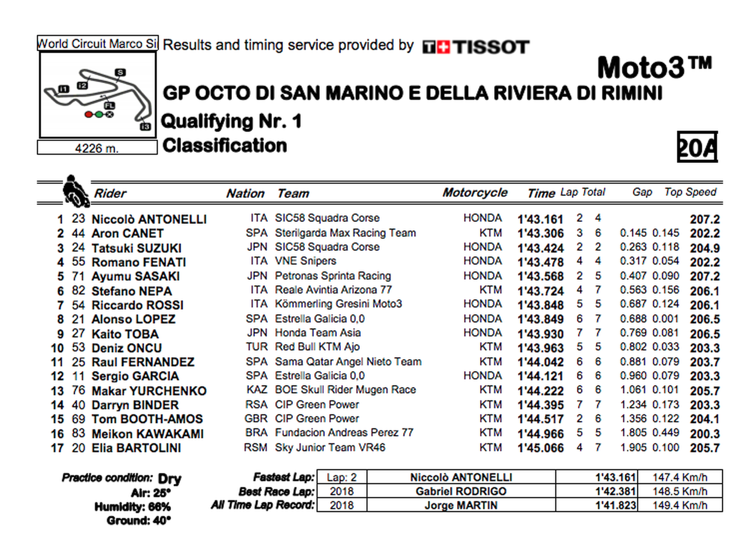Click the Moto3 heading
Screen dimensions: 753x560
pyautogui.click(x=654, y=67)
